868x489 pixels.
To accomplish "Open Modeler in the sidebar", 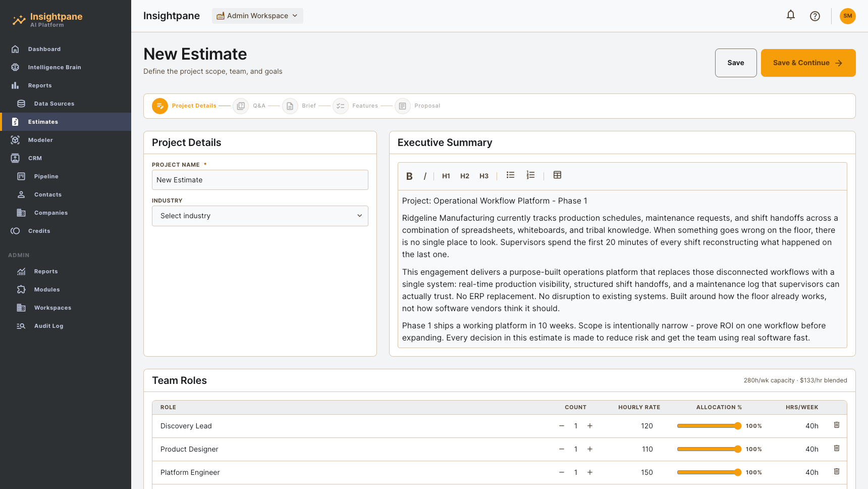I will [66, 140].
